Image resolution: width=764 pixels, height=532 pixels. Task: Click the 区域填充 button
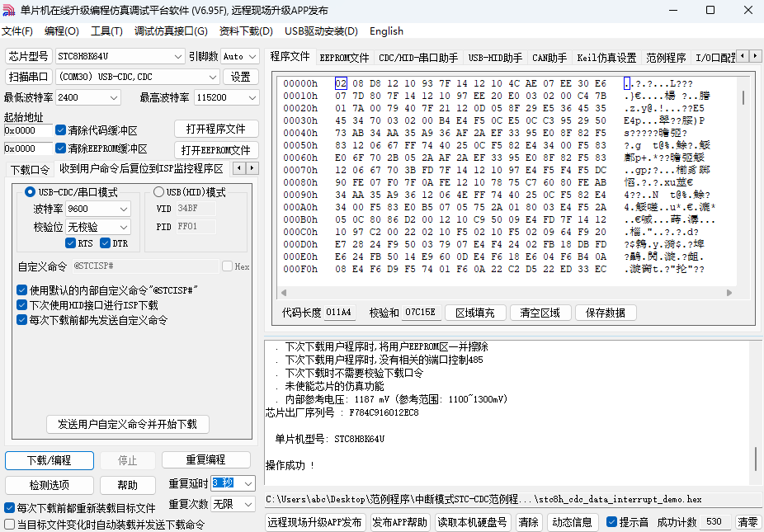tap(475, 313)
